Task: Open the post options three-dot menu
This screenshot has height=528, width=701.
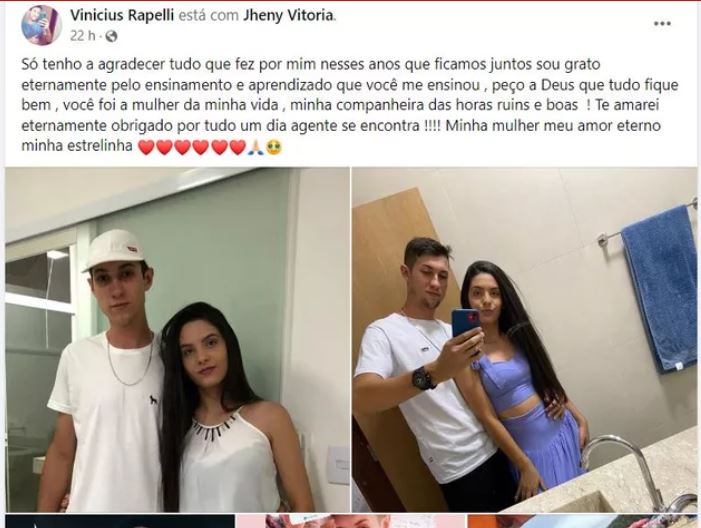Action: (x=662, y=24)
